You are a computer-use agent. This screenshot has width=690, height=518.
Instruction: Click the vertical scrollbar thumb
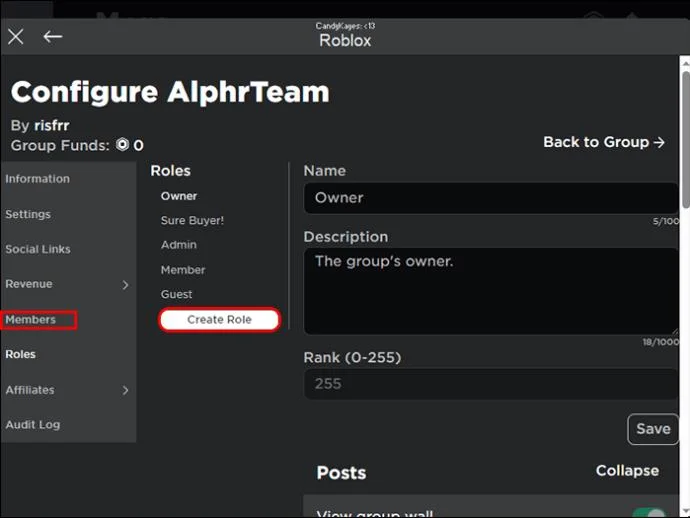click(686, 139)
